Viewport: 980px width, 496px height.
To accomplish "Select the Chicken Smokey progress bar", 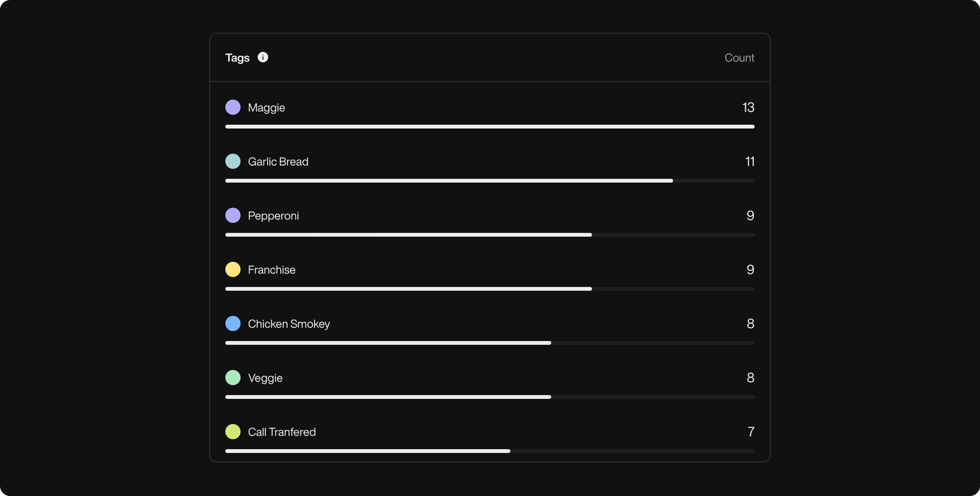I will point(490,343).
